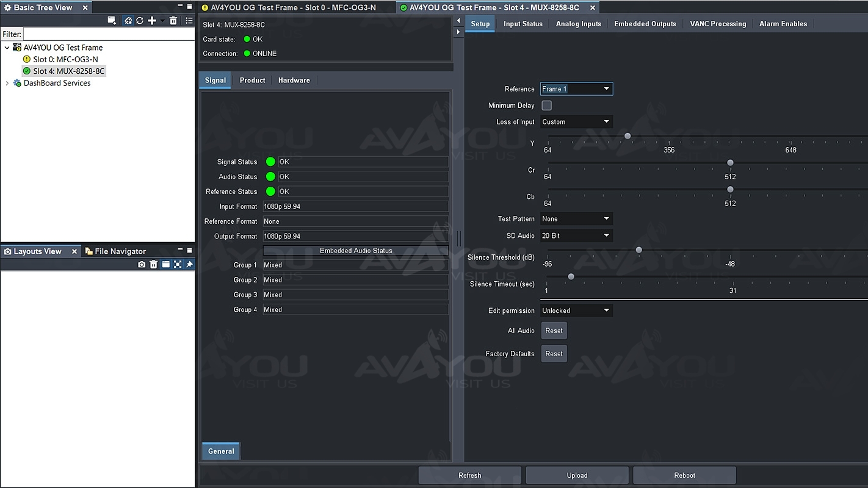Click the Reboot button
The height and width of the screenshot is (488, 868).
[x=684, y=475]
